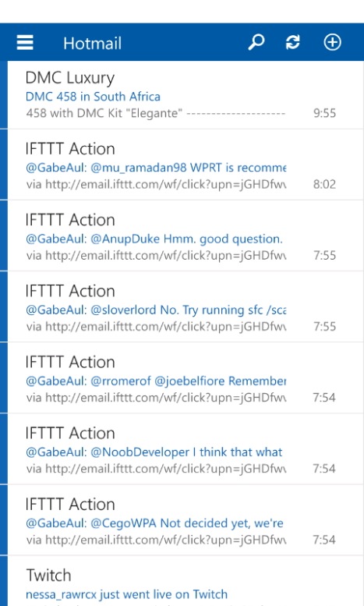Open the @AnupDuke good question email
Image resolution: width=364 pixels, height=606 pixels.
click(x=186, y=236)
